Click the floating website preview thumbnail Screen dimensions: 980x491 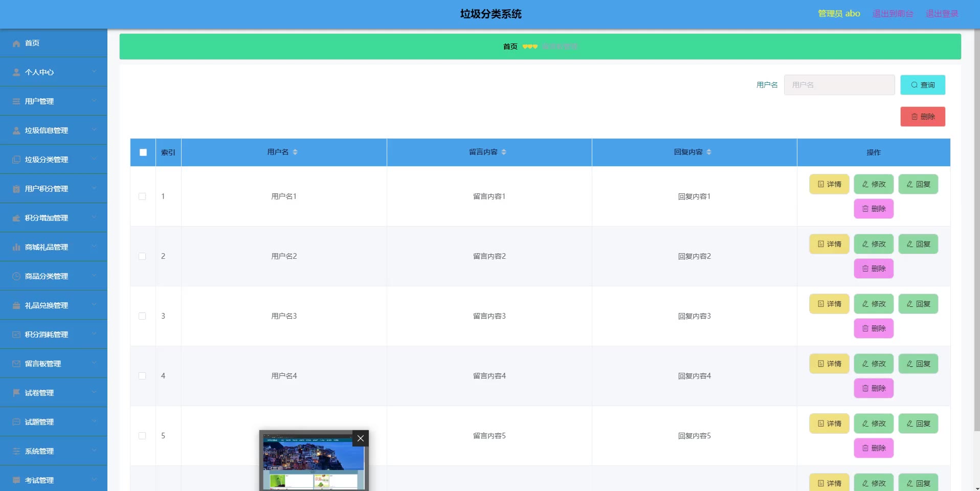(x=314, y=461)
